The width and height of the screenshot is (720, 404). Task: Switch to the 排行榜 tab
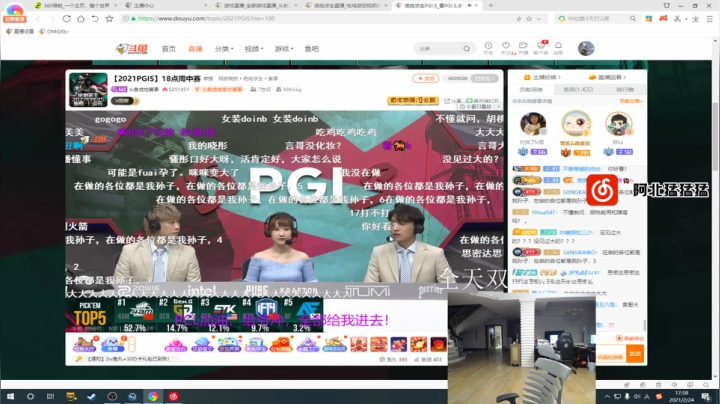tap(624, 90)
